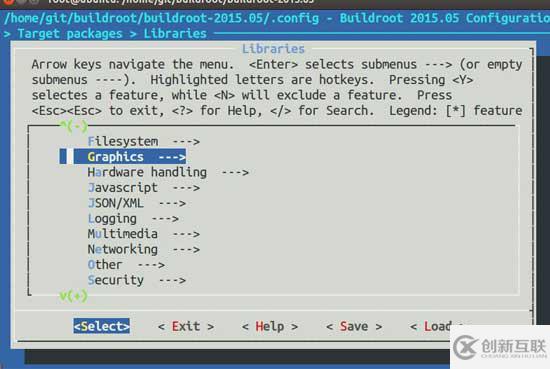Click the < Save > button
The height and width of the screenshot is (369, 550).
[x=354, y=327]
